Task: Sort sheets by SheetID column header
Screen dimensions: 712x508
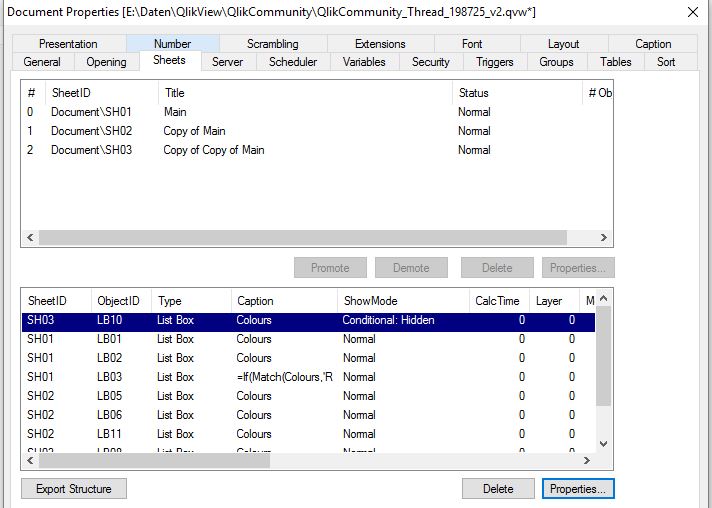Action: tap(102, 93)
